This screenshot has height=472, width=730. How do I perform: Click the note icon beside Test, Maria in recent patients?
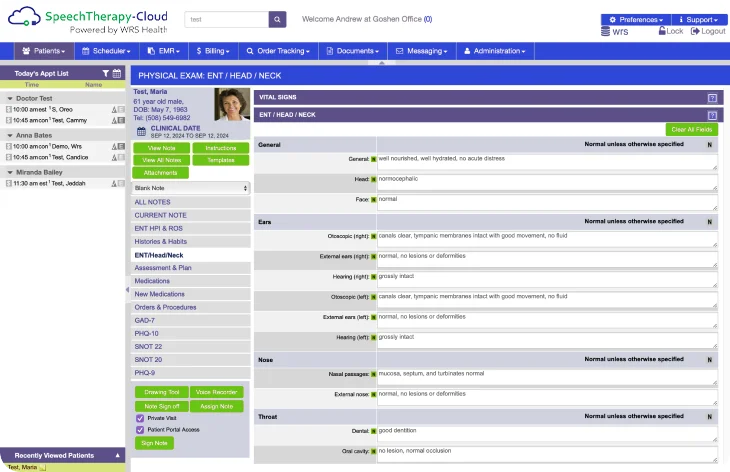coord(43,467)
